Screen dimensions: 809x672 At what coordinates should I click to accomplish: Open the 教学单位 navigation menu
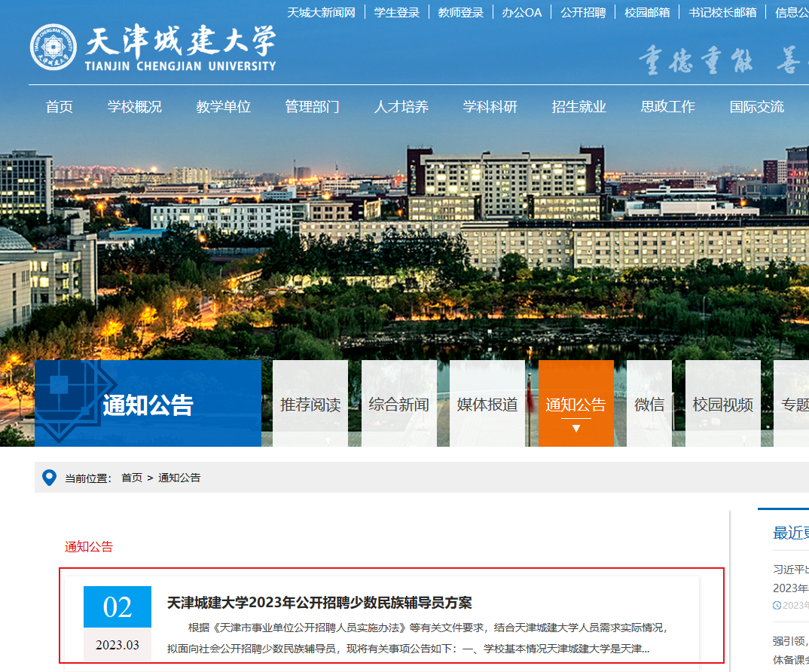(x=224, y=107)
